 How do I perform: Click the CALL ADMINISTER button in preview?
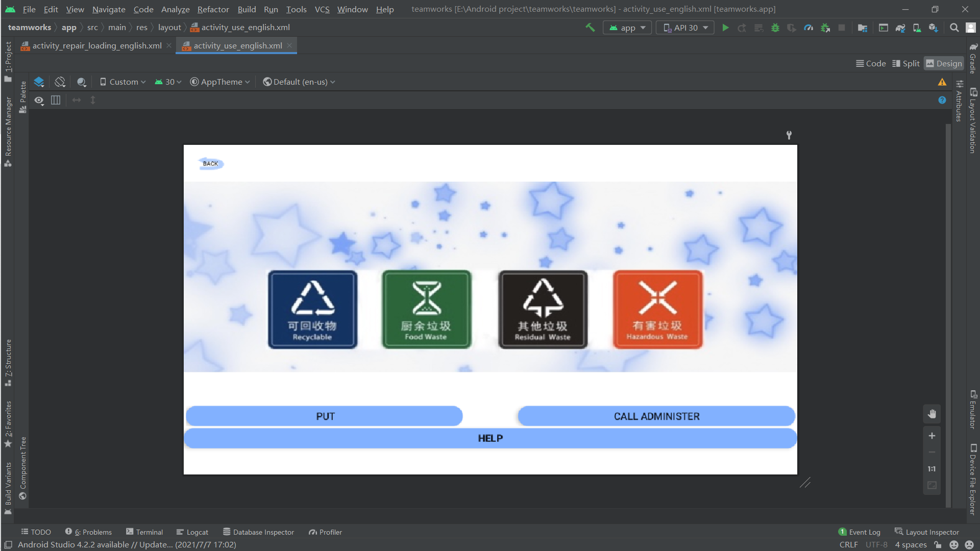click(656, 416)
